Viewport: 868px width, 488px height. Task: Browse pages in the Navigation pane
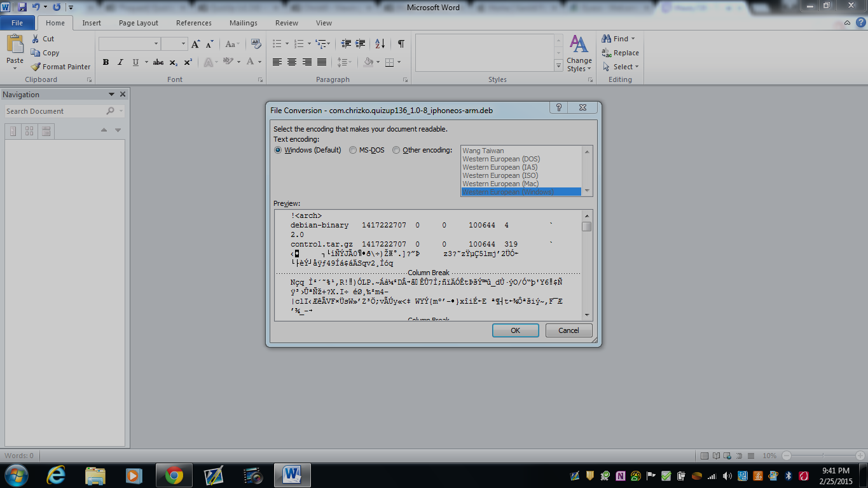click(29, 131)
